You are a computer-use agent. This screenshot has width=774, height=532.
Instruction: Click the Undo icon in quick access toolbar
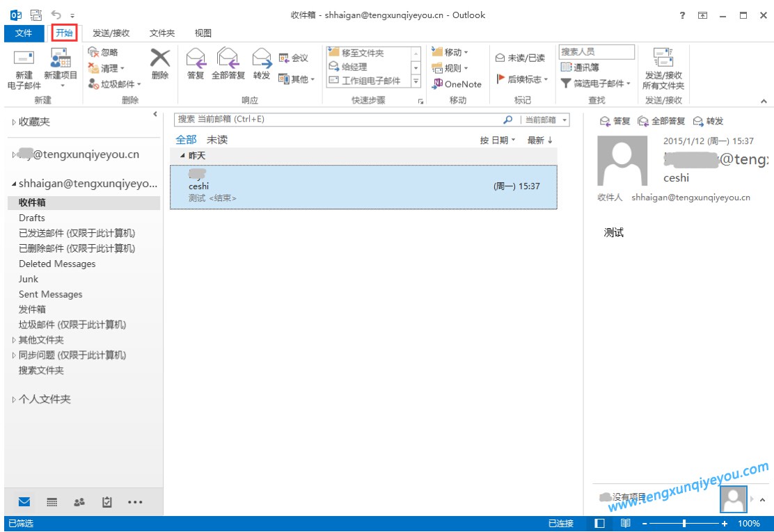pos(56,15)
